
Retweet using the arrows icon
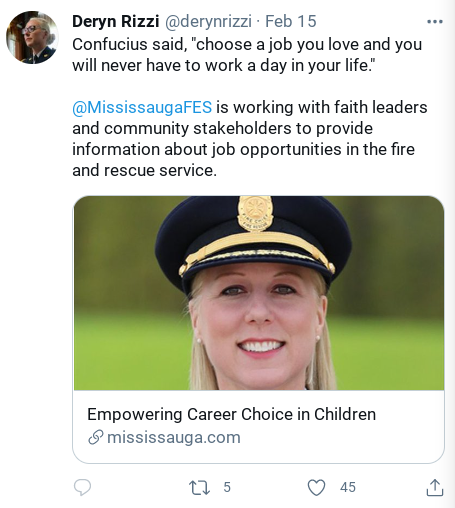(199, 487)
